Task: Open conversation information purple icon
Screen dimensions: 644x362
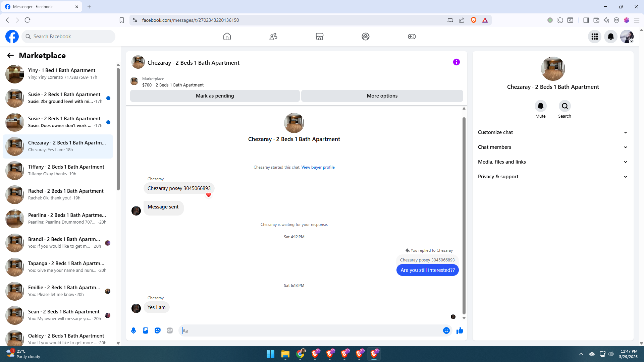Action: click(457, 62)
